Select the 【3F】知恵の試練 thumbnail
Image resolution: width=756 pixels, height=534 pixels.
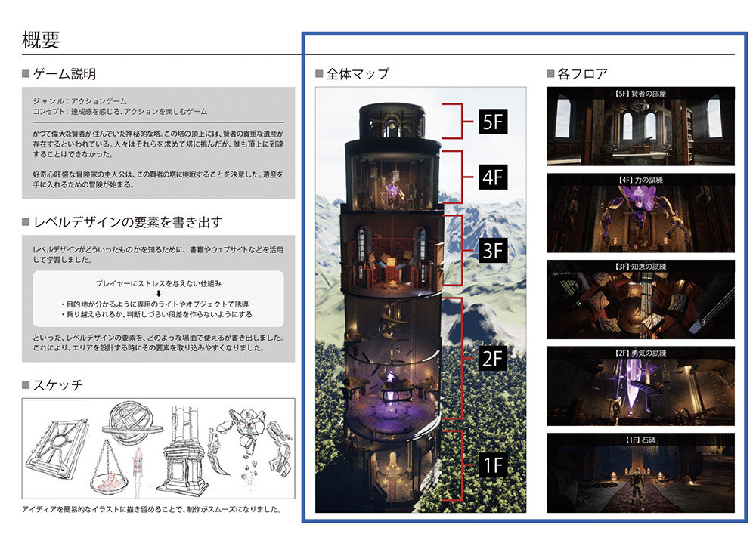(x=640, y=299)
